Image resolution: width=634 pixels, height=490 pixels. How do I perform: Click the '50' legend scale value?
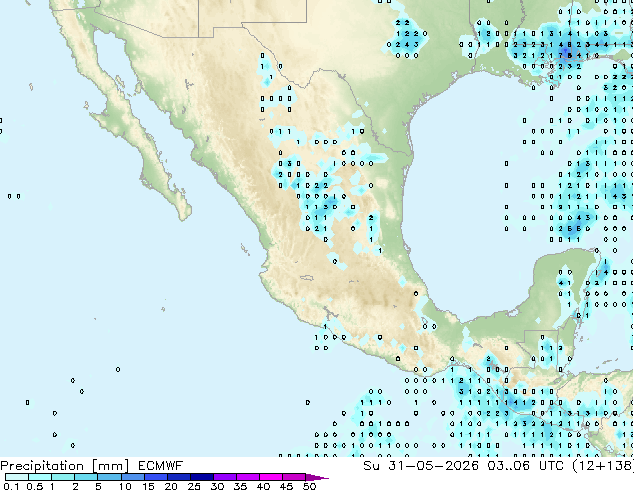click(x=309, y=486)
